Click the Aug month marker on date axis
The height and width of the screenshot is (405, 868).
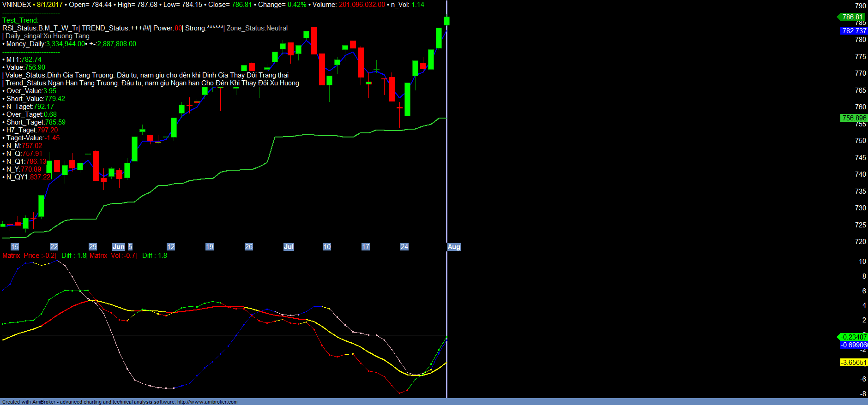(454, 247)
